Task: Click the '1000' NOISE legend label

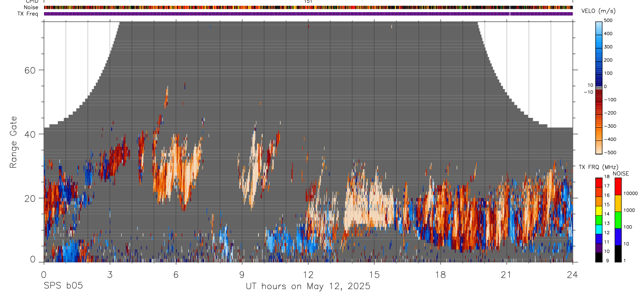Action: click(629, 211)
